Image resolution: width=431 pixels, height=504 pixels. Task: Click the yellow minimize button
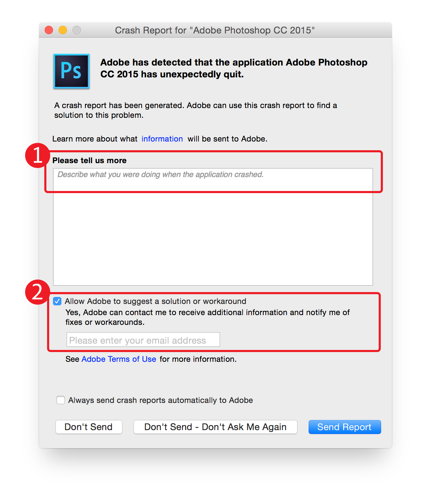click(62, 30)
